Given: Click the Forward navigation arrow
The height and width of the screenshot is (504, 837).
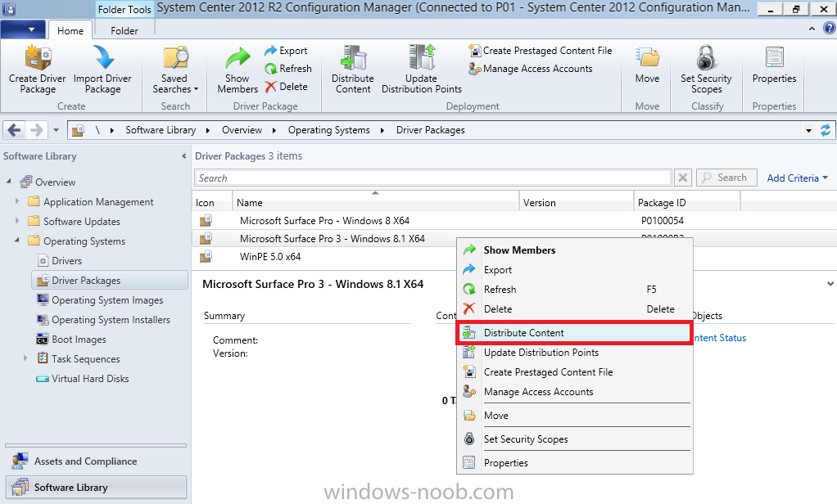Looking at the screenshot, I should point(36,129).
